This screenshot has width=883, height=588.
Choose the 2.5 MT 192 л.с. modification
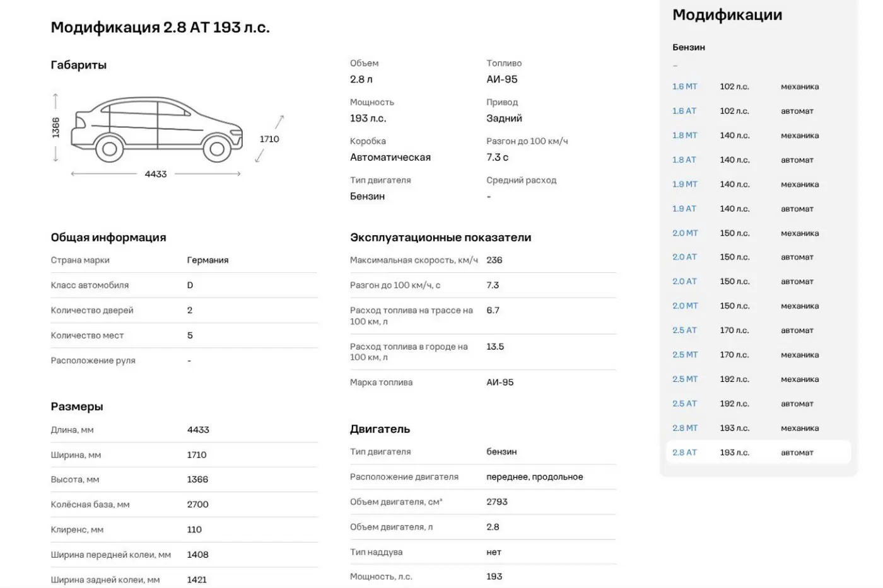[x=685, y=379]
